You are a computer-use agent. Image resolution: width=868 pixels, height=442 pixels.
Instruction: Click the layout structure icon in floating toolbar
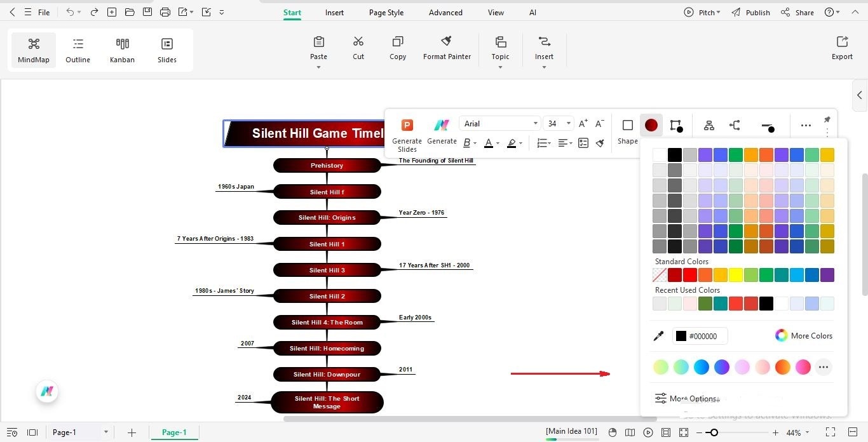click(709, 126)
